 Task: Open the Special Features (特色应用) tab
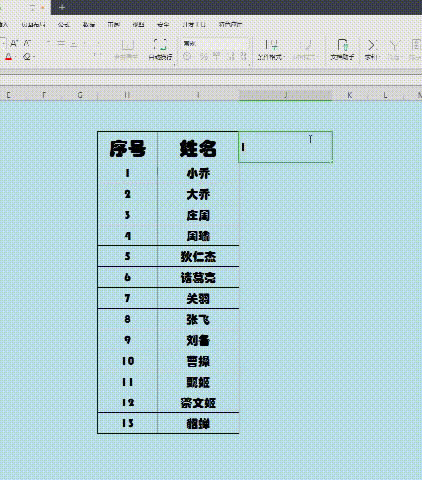click(230, 24)
